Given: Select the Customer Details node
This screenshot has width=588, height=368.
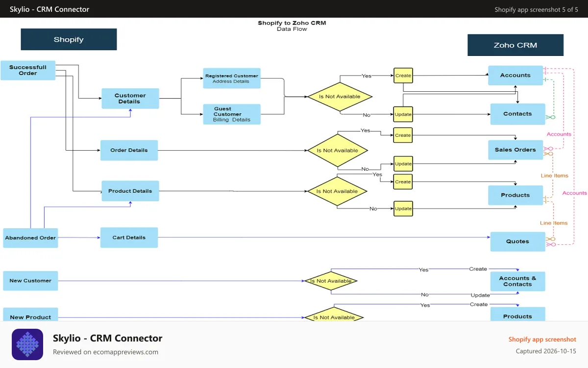Looking at the screenshot, I should pos(130,99).
